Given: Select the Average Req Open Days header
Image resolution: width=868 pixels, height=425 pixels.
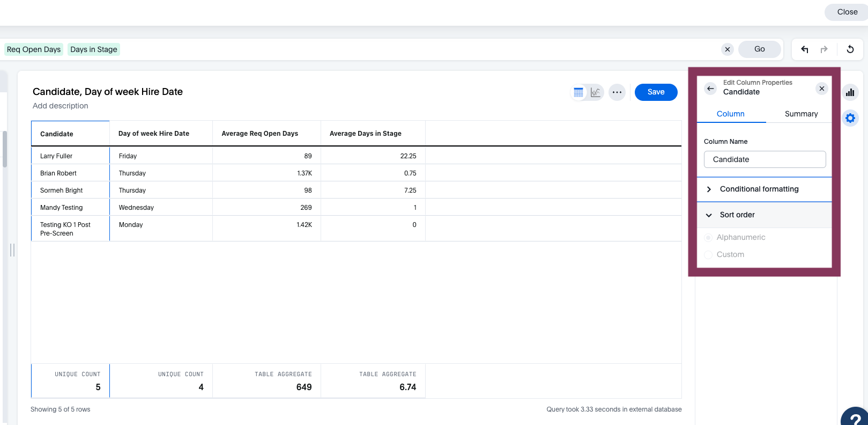Looking at the screenshot, I should click(266, 134).
